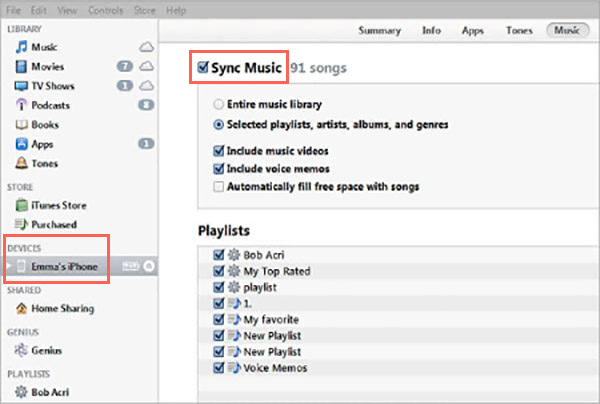The height and width of the screenshot is (404, 600).
Task: Click smart playlist gear icon for My Top Rated
Action: [x=234, y=271]
